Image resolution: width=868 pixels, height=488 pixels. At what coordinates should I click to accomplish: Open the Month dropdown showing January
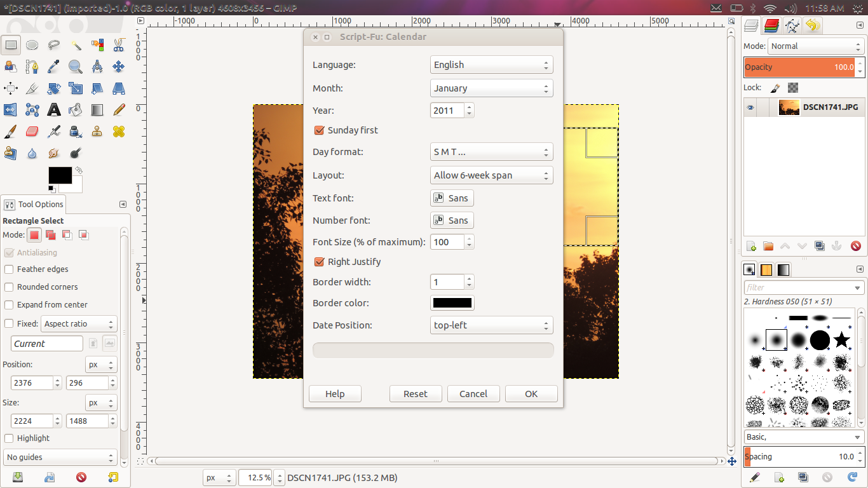491,88
